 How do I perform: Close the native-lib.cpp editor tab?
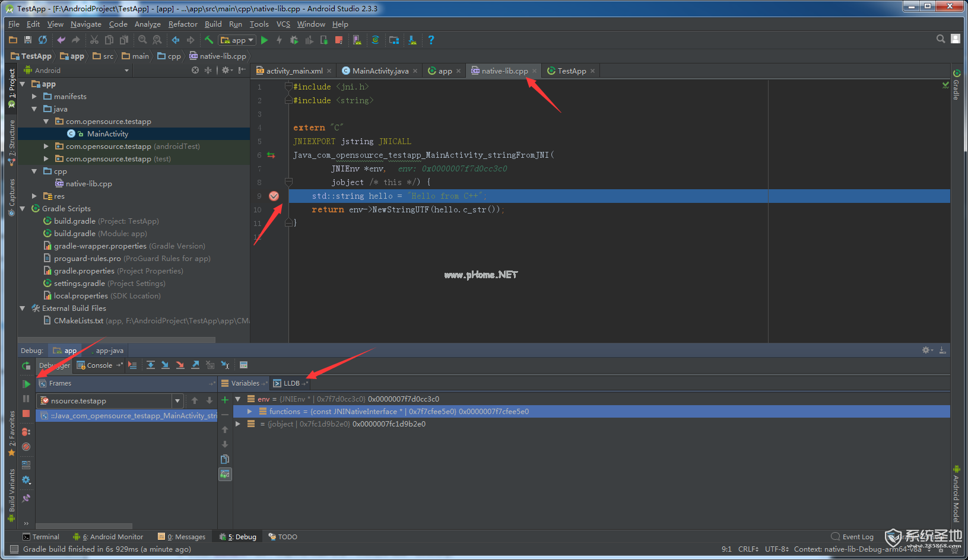pos(534,71)
